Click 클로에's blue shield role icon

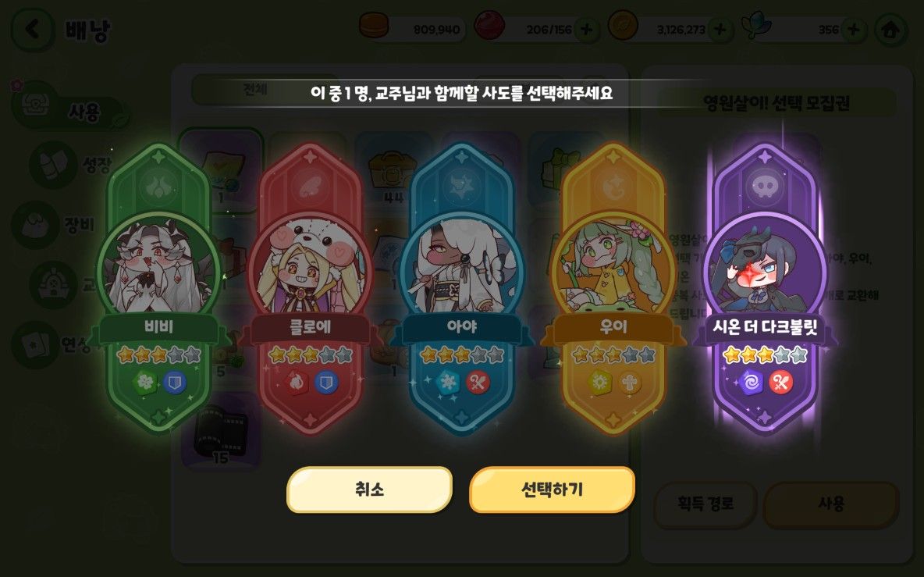(x=326, y=383)
